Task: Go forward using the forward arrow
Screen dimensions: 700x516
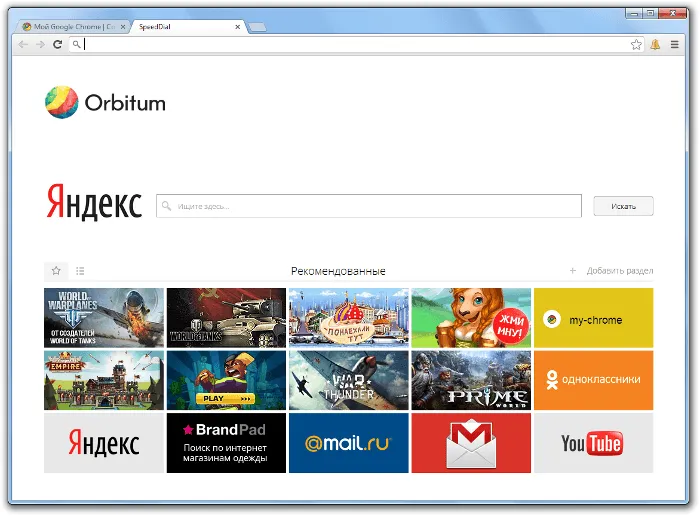Action: point(41,44)
